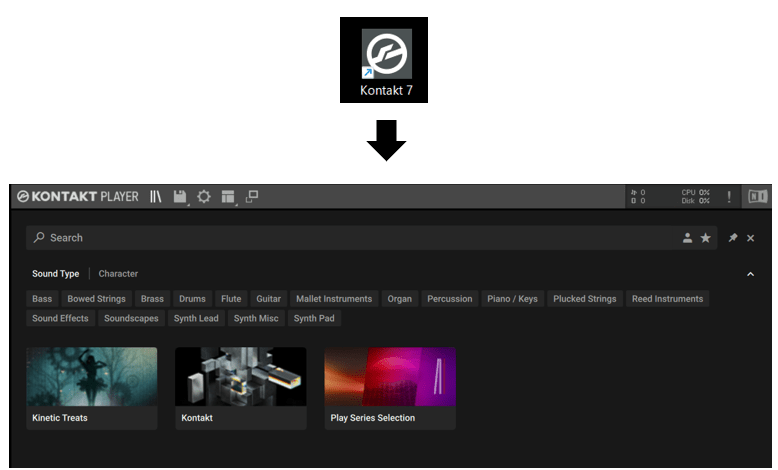Choose the Synth Pad tag
The image size is (778, 470).
(x=314, y=318)
